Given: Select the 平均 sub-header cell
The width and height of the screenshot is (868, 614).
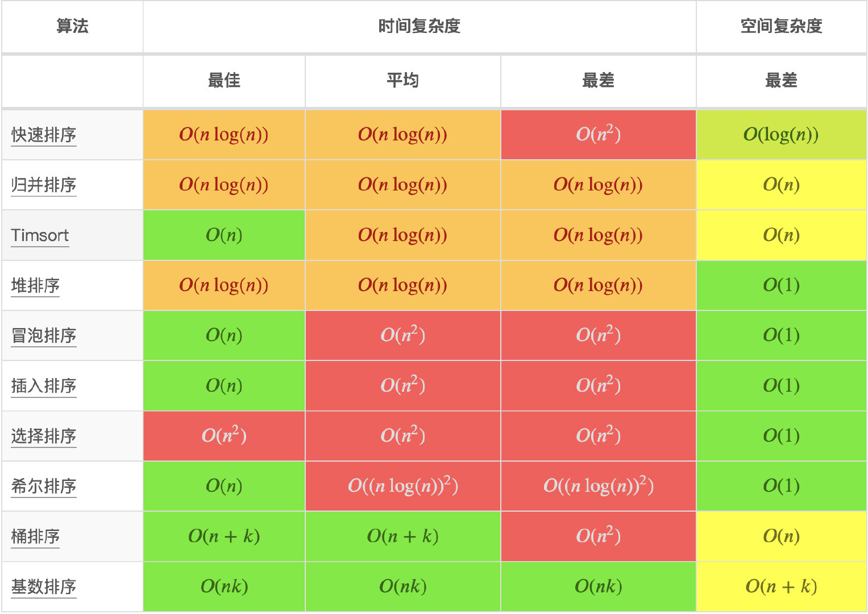Looking at the screenshot, I should tap(403, 81).
